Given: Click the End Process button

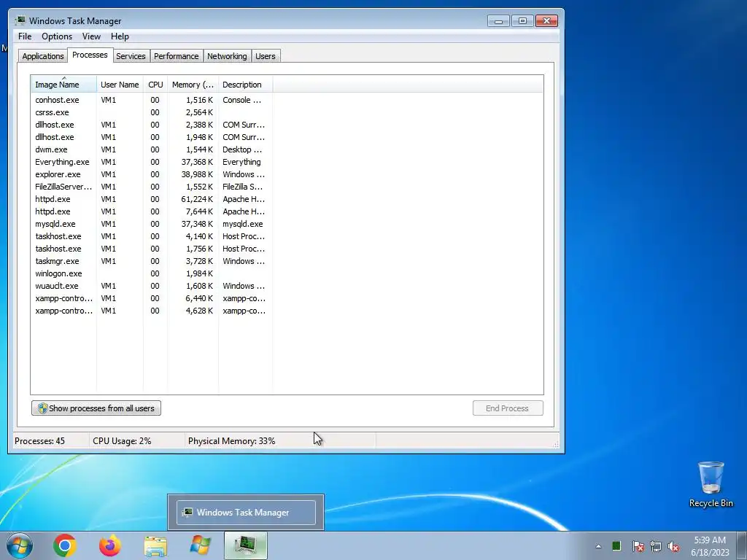Looking at the screenshot, I should click(508, 408).
